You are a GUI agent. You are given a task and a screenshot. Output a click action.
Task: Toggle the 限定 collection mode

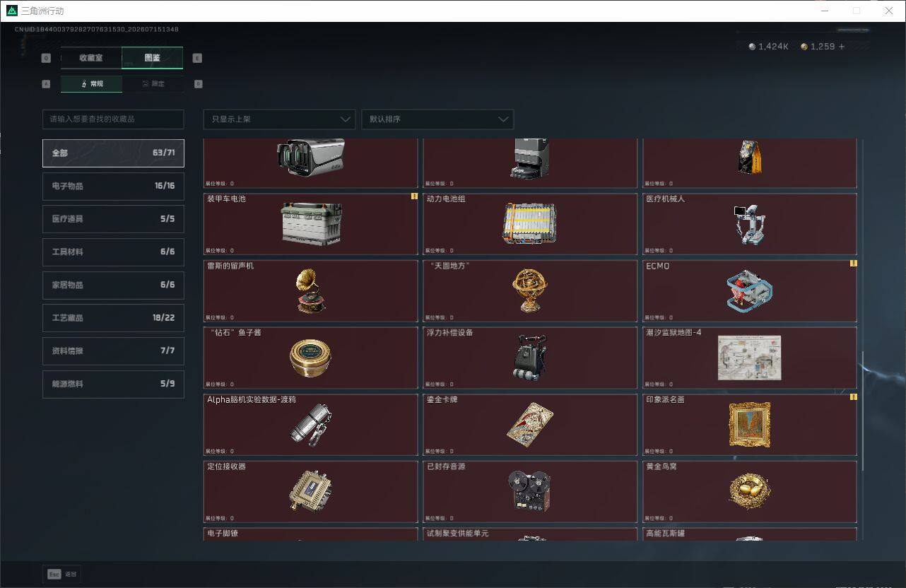coord(153,84)
